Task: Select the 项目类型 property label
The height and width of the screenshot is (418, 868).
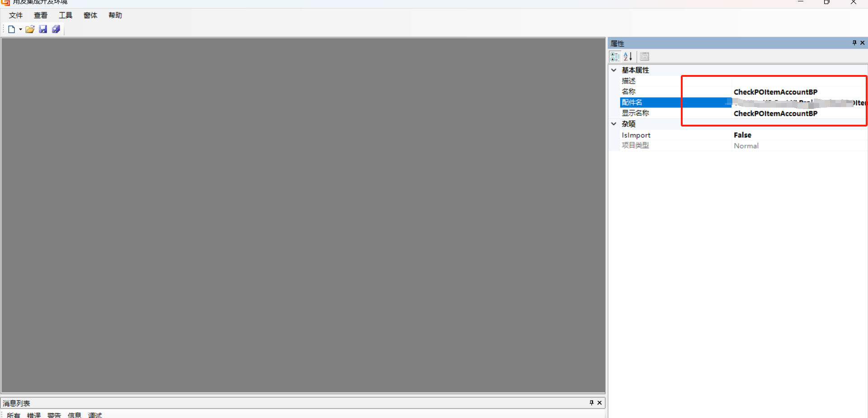Action: click(635, 146)
